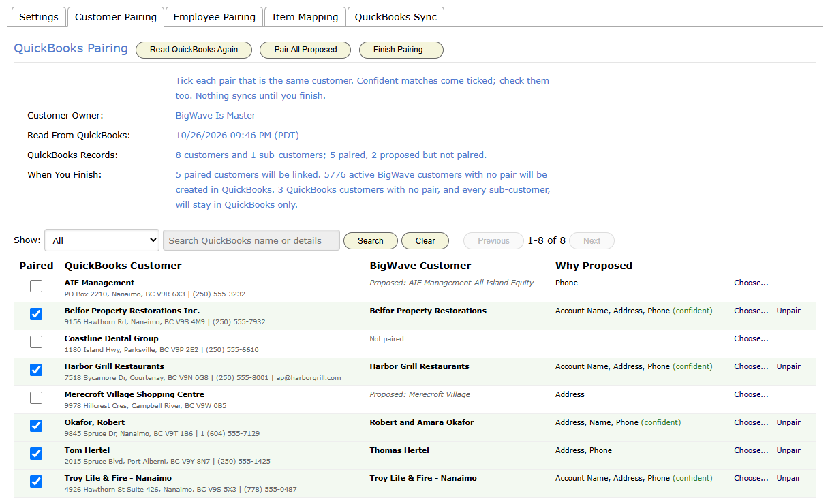Click Coastline Dental Group name
Viewport: 830px width, 504px height.
[x=112, y=338]
